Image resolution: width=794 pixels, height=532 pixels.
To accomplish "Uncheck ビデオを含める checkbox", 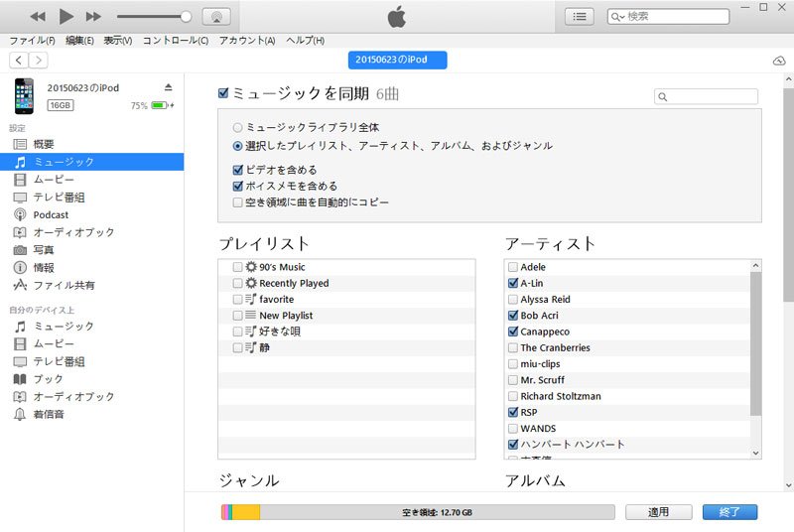I will (237, 170).
